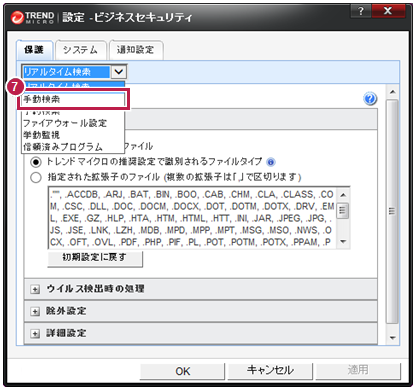416x390 pixels.
Task: Click extension list scrollbar thumb
Action: pos(343,211)
